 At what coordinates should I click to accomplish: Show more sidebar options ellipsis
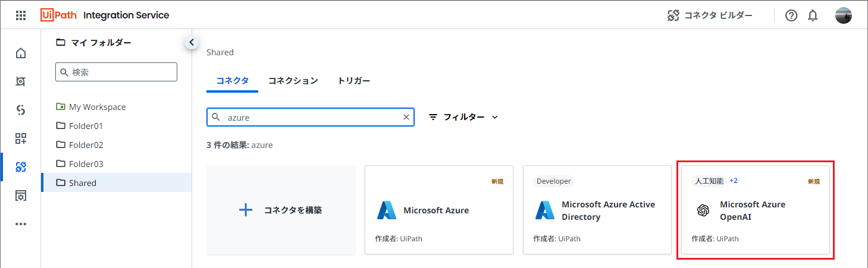pos(21,224)
